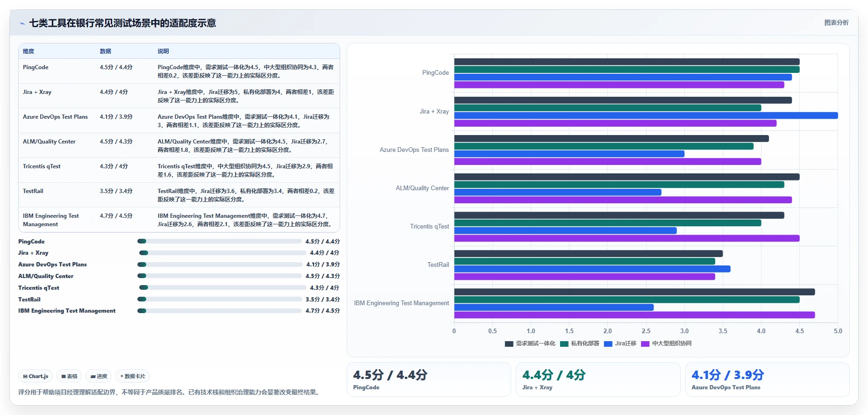Click the footnote text about 评分
The width and height of the screenshot is (868, 415).
(x=170, y=392)
